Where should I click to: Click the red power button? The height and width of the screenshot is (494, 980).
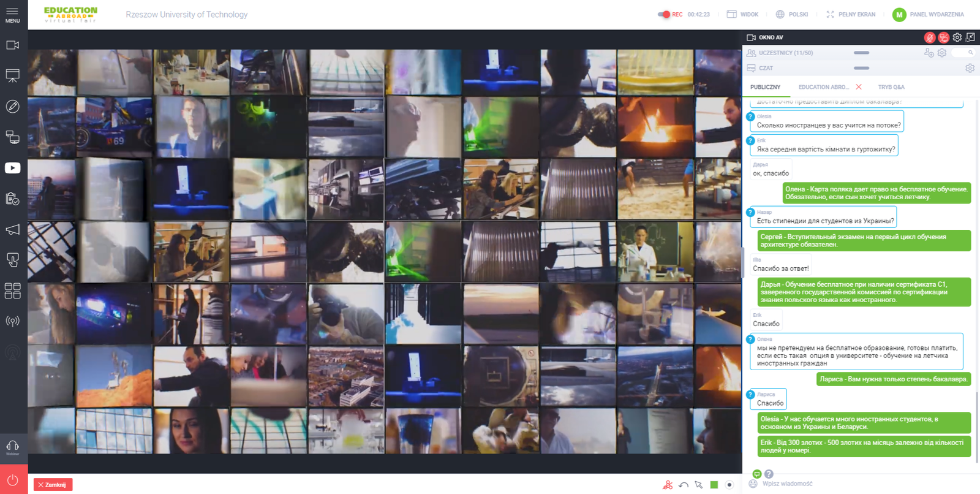[13, 480]
